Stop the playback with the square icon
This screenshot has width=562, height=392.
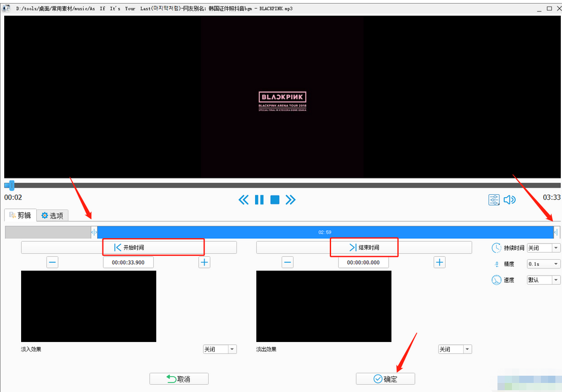[275, 200]
